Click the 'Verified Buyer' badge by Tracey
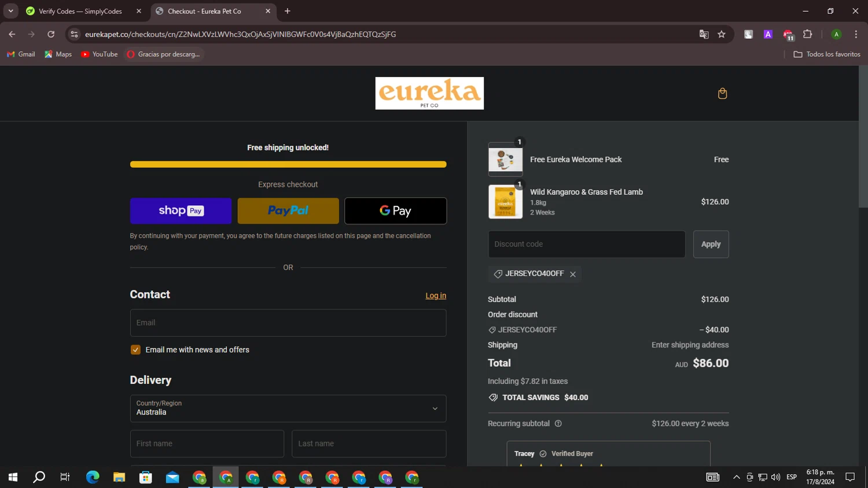Image resolution: width=868 pixels, height=488 pixels. (x=567, y=454)
